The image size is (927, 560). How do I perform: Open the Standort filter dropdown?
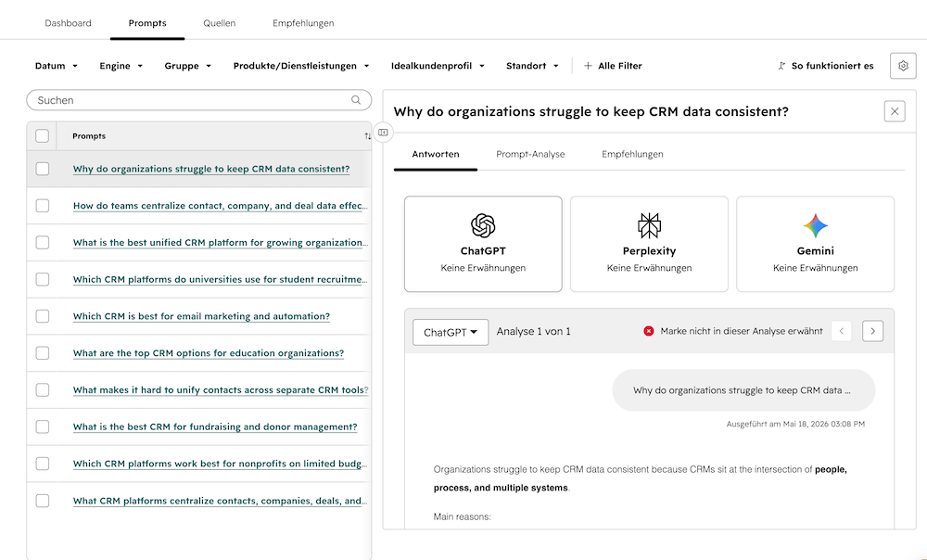(x=532, y=66)
